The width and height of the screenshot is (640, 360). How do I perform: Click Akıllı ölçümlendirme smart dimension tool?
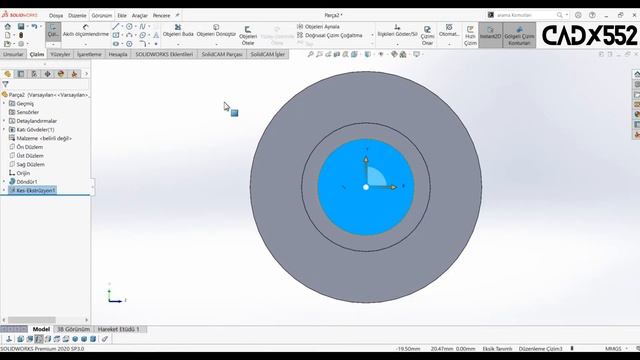click(85, 31)
